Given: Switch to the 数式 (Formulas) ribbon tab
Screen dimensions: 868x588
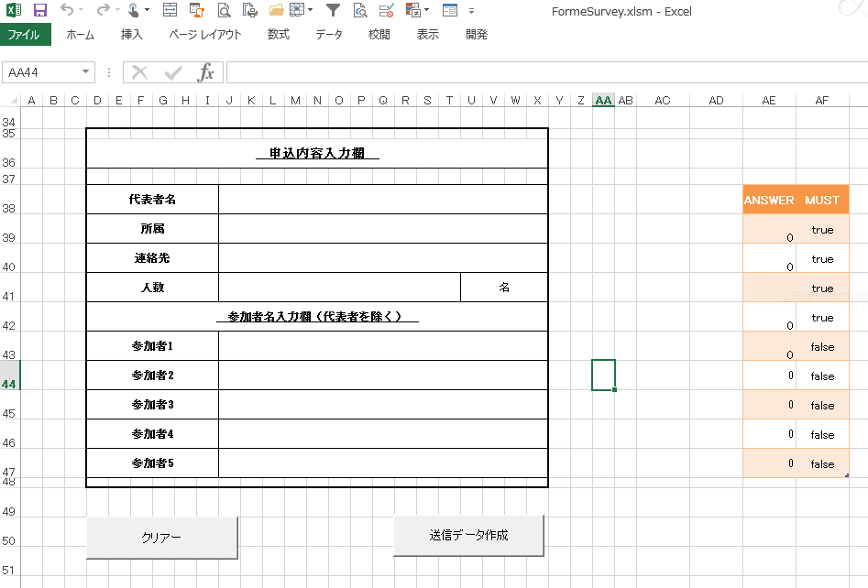Looking at the screenshot, I should 278,35.
